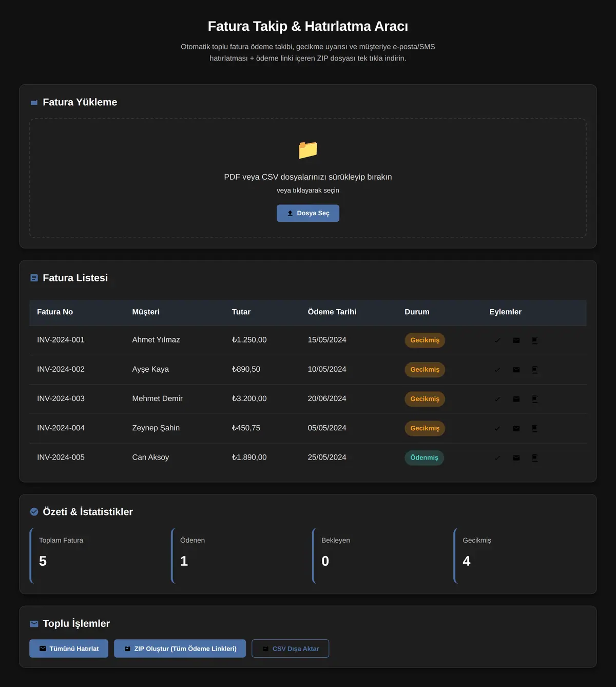
Task: Click the checkmark icon for INV-2024-005
Action: tap(497, 458)
